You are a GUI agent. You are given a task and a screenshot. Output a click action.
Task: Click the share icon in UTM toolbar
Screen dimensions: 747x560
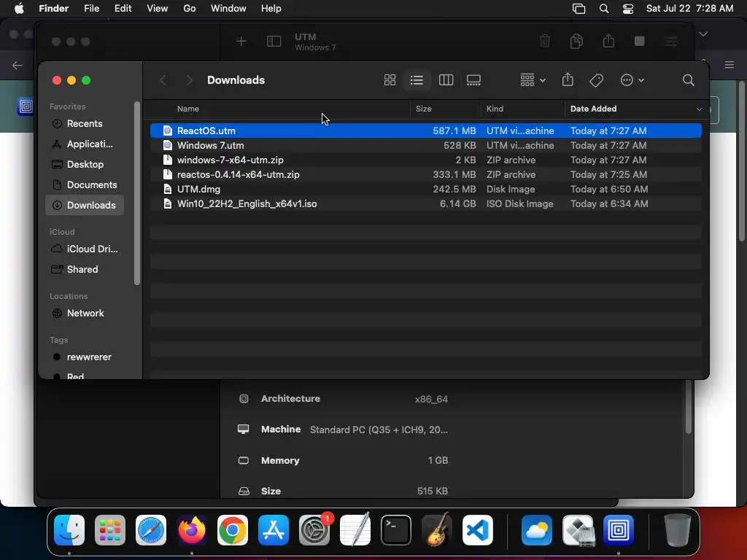pyautogui.click(x=608, y=41)
